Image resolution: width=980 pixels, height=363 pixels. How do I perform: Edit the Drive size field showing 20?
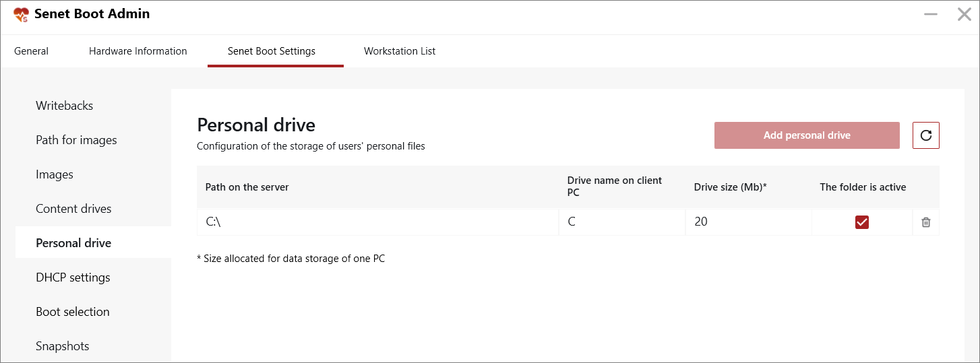tap(749, 222)
